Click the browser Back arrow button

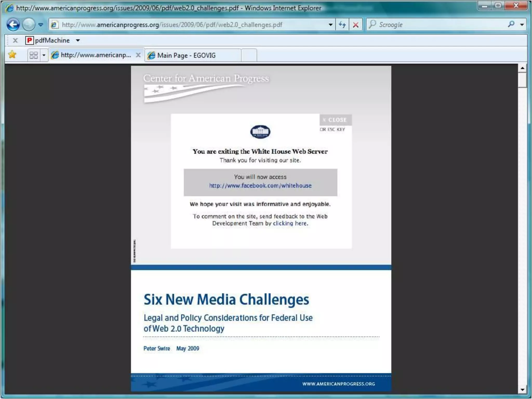[x=13, y=25]
